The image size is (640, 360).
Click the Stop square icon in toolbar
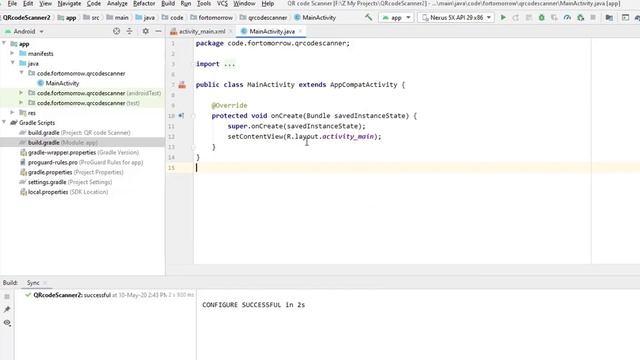coord(593,18)
